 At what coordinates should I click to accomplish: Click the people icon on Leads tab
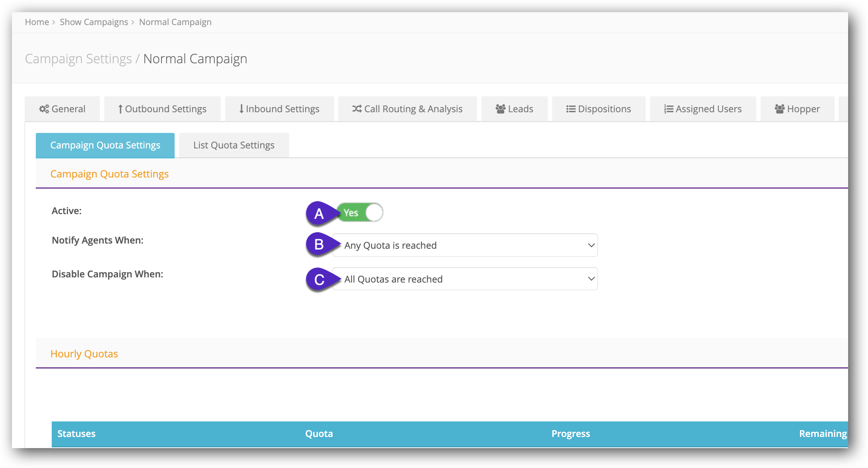point(500,109)
